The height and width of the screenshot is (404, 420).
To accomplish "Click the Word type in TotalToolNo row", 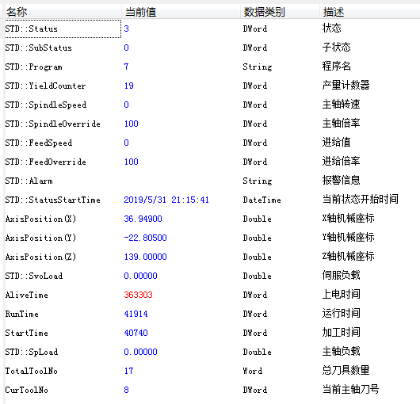I will click(x=252, y=371).
